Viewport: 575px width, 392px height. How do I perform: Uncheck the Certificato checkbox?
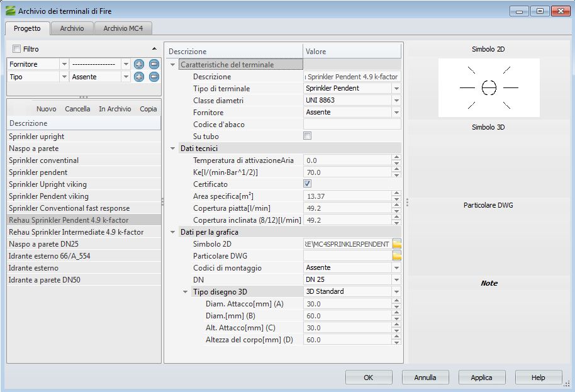pyautogui.click(x=308, y=184)
